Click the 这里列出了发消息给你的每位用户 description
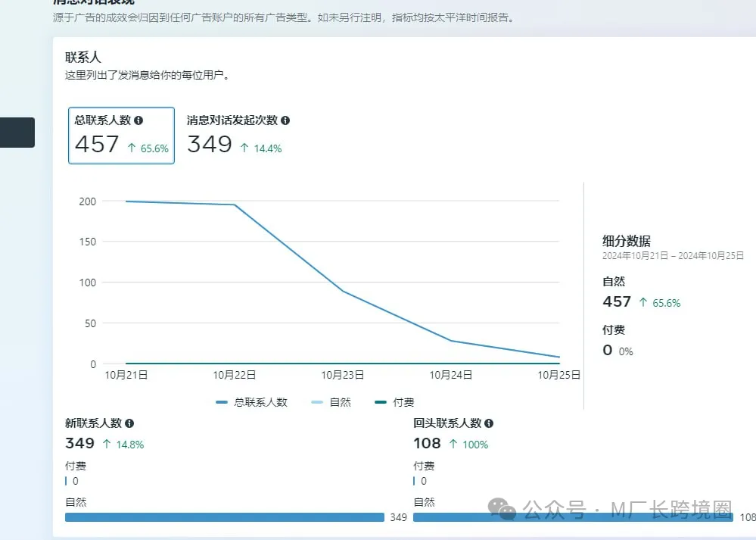Screen dimensions: 756x540 (x=147, y=75)
